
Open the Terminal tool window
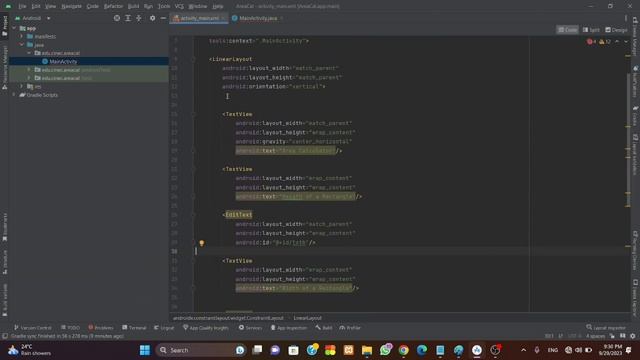coord(134,327)
